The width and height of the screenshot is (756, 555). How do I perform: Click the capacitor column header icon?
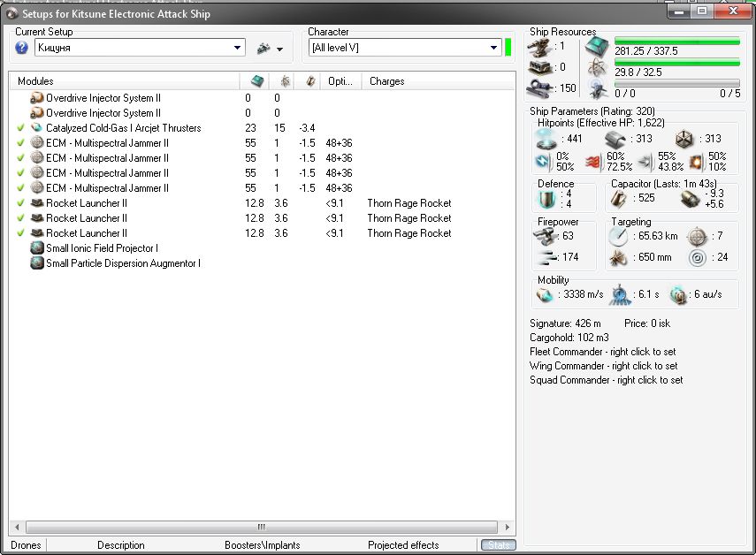click(310, 81)
